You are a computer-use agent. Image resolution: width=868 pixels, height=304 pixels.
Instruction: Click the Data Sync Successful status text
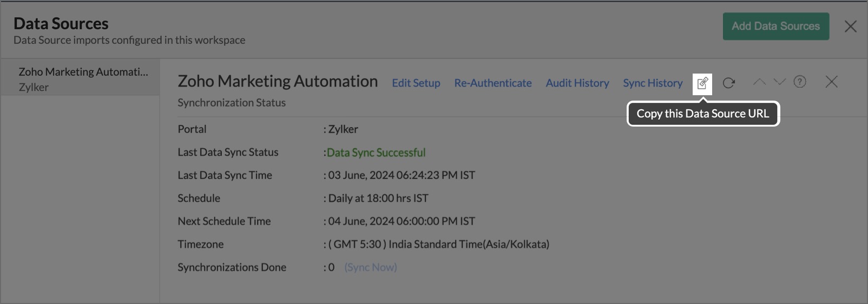pos(376,153)
